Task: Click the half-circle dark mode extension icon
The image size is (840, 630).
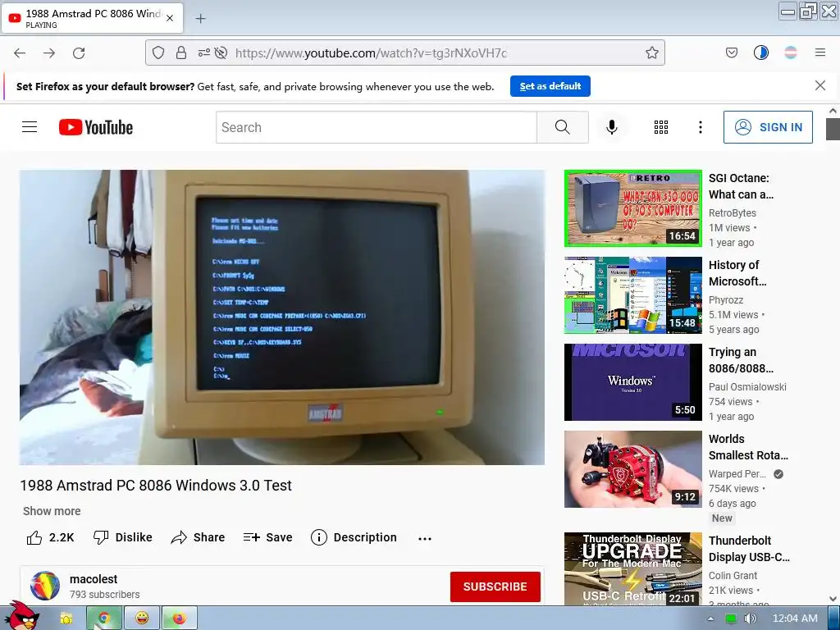Action: click(760, 52)
